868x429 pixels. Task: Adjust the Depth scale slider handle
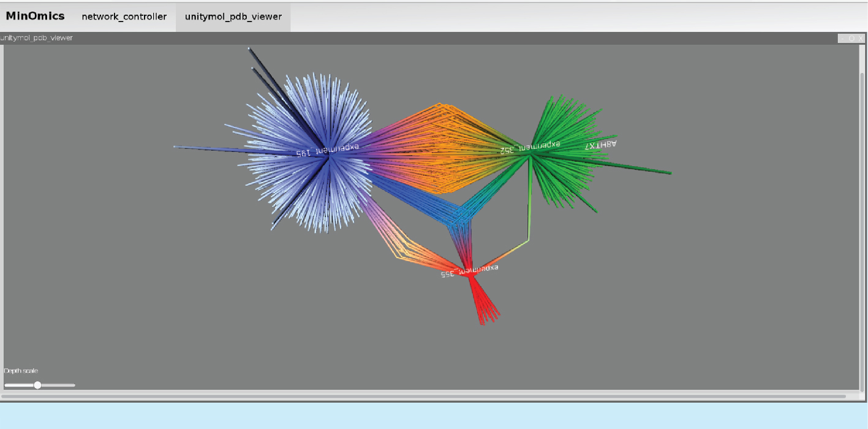[x=37, y=385]
